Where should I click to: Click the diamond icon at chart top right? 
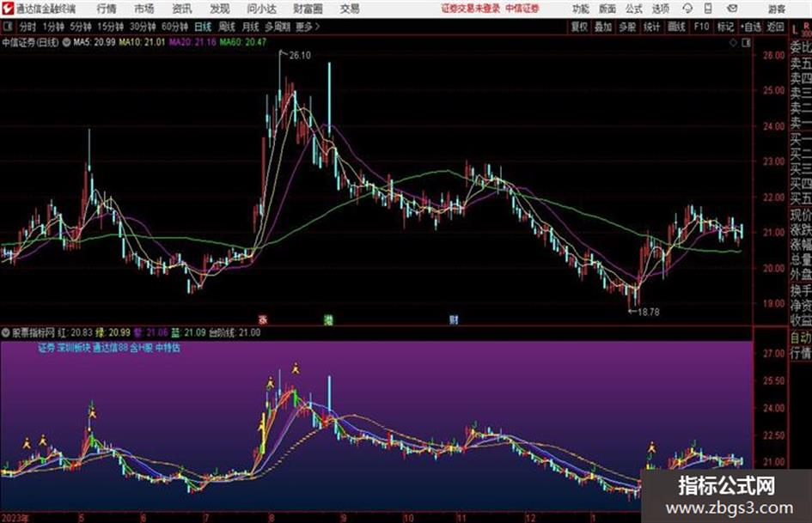pyautogui.click(x=733, y=43)
